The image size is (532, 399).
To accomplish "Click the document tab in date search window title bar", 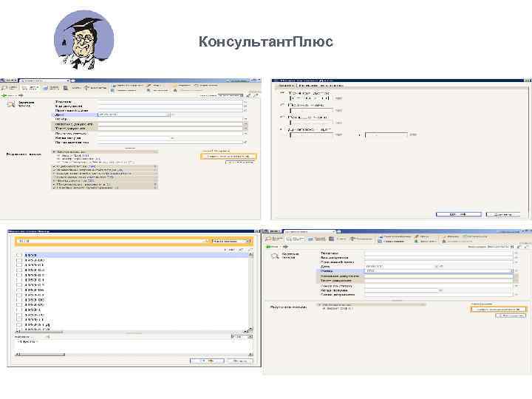I will click(44, 81).
